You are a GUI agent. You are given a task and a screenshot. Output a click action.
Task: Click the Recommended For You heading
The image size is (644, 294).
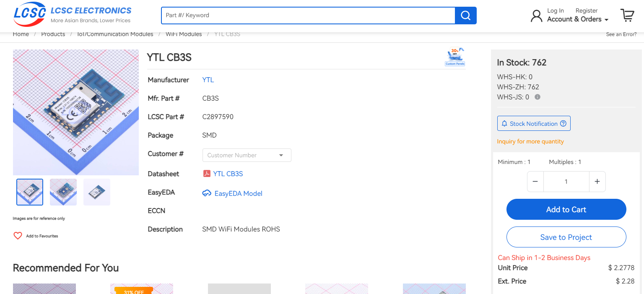(66, 268)
